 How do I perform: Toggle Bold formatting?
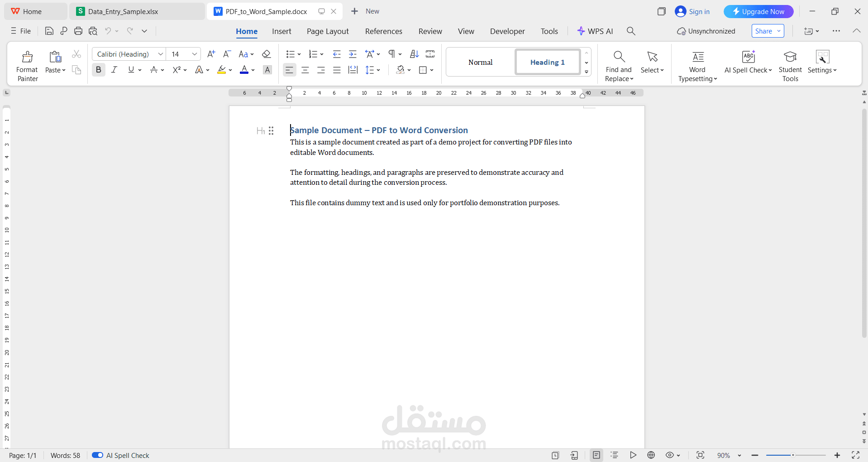tap(98, 69)
